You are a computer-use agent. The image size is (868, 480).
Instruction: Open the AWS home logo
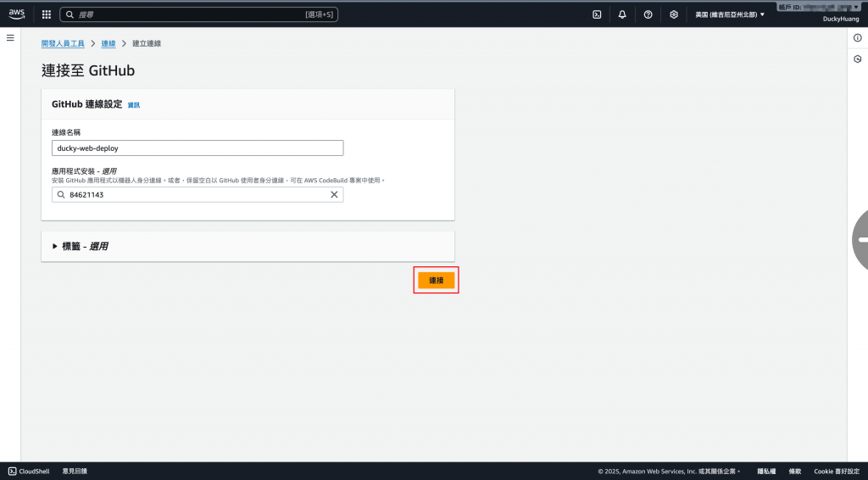pyautogui.click(x=17, y=14)
